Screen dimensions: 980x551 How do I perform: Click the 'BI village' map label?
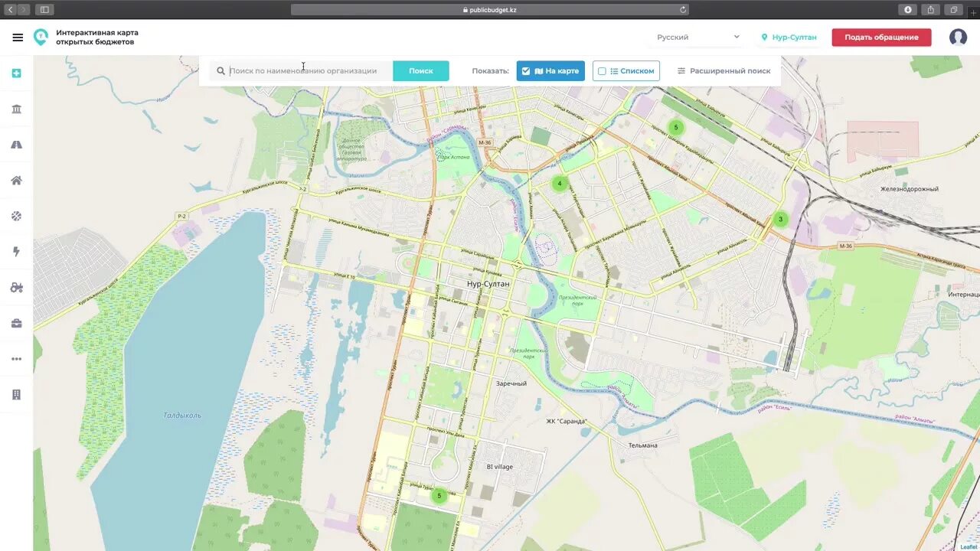[x=500, y=467]
